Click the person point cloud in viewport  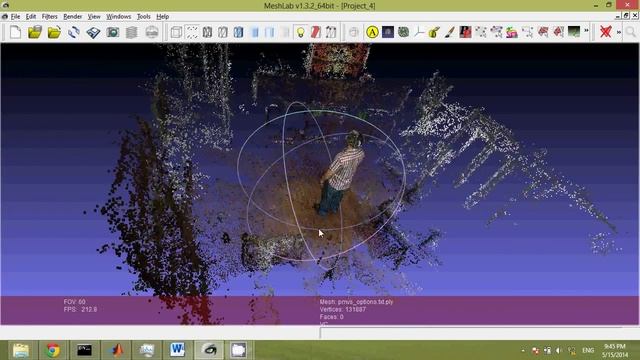click(x=342, y=173)
